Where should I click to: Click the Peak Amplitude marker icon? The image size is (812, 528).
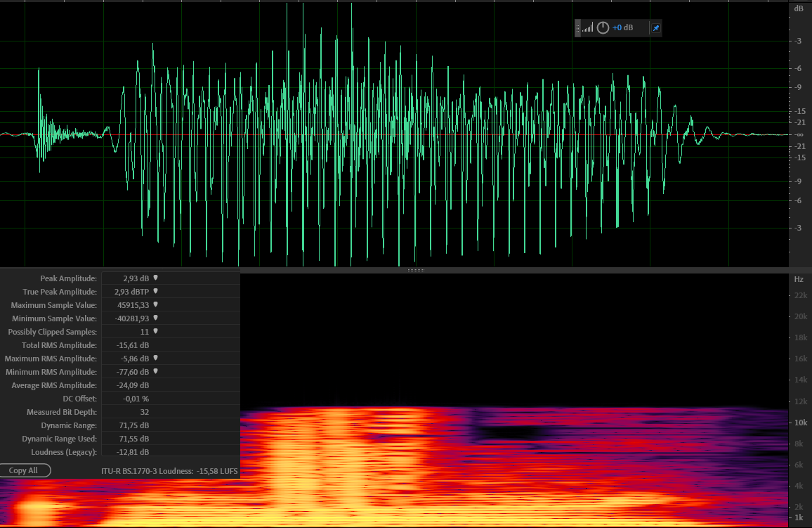pyautogui.click(x=155, y=278)
